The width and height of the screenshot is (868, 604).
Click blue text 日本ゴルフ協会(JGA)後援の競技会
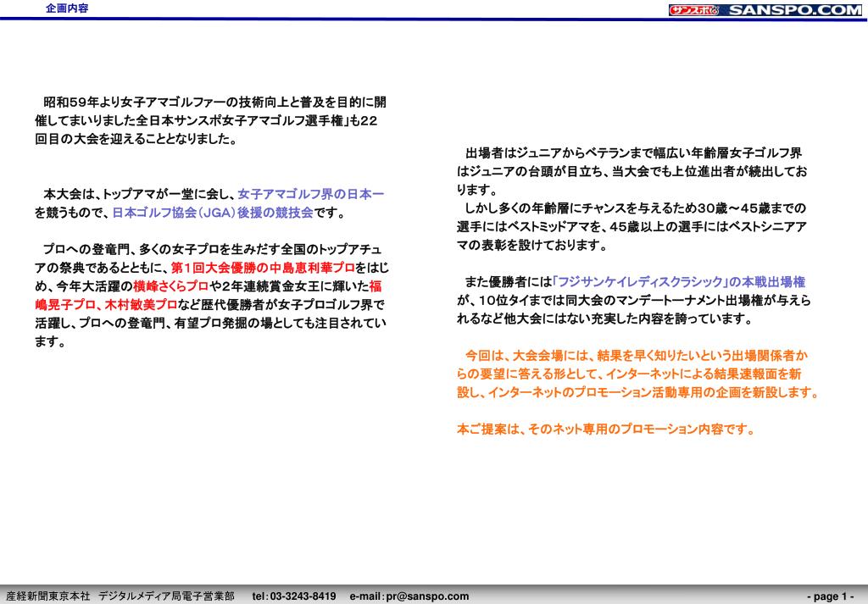pyautogui.click(x=213, y=213)
